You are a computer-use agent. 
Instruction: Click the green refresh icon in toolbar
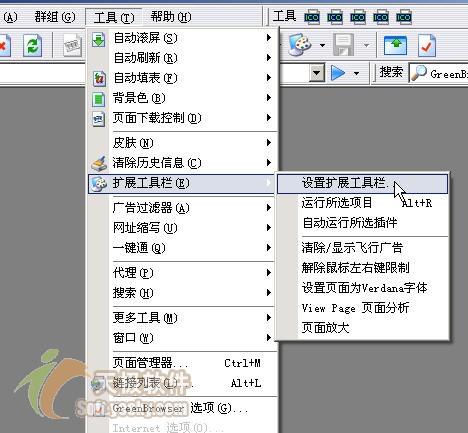click(32, 45)
